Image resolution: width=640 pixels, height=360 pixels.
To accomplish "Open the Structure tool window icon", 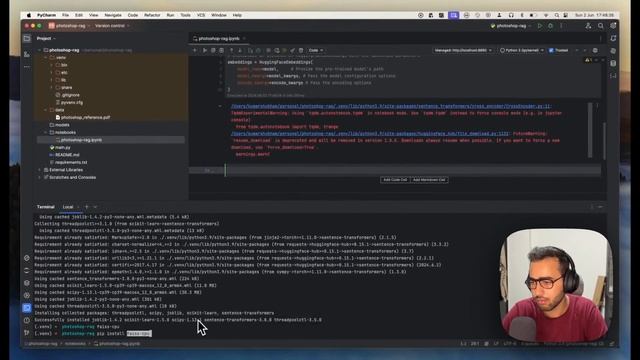I will pos(27,54).
